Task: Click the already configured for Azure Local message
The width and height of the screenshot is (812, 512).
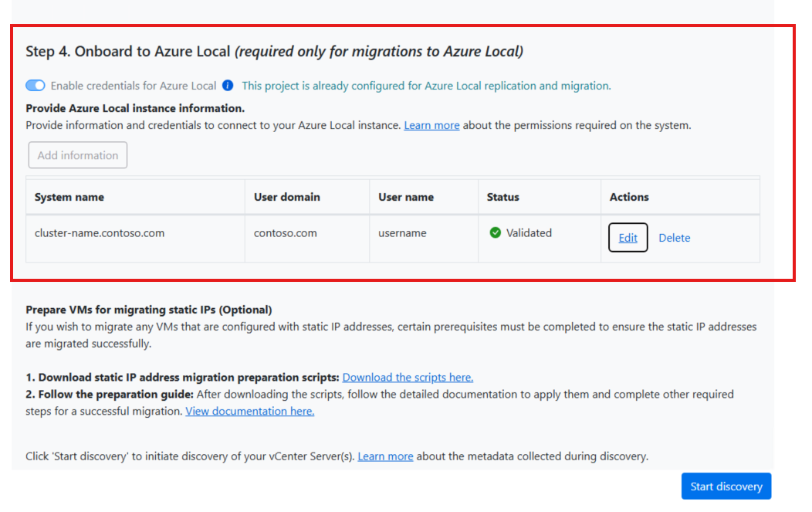Action: [x=426, y=86]
